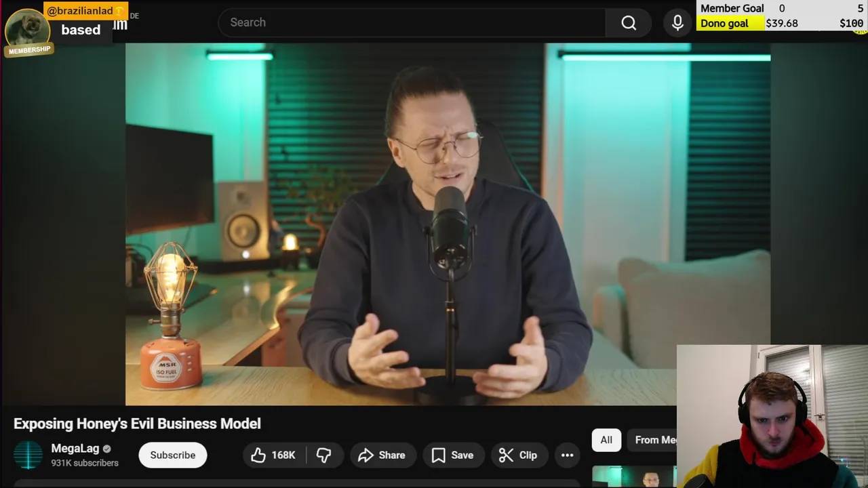The width and height of the screenshot is (868, 488).
Task: Click the streamer webcam overlay
Action: (x=772, y=416)
